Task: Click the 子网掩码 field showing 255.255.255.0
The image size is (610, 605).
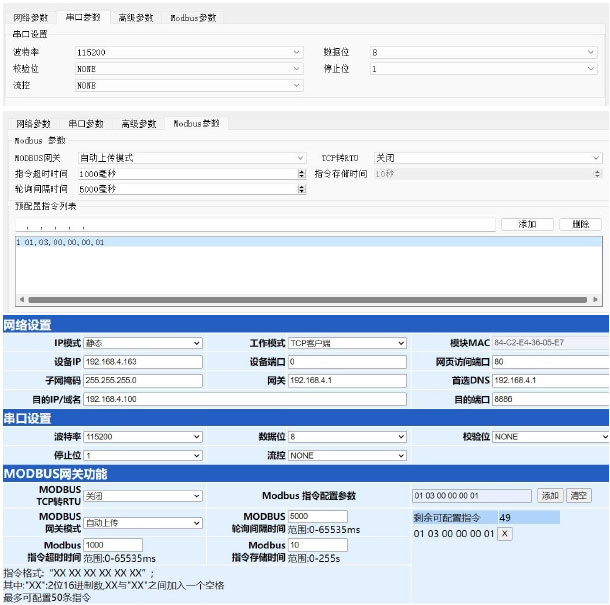Action: pos(142,380)
